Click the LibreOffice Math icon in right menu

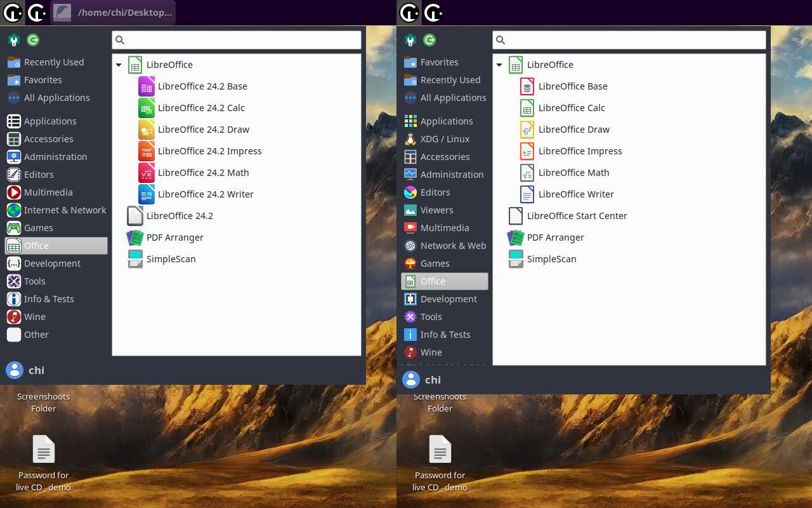527,173
